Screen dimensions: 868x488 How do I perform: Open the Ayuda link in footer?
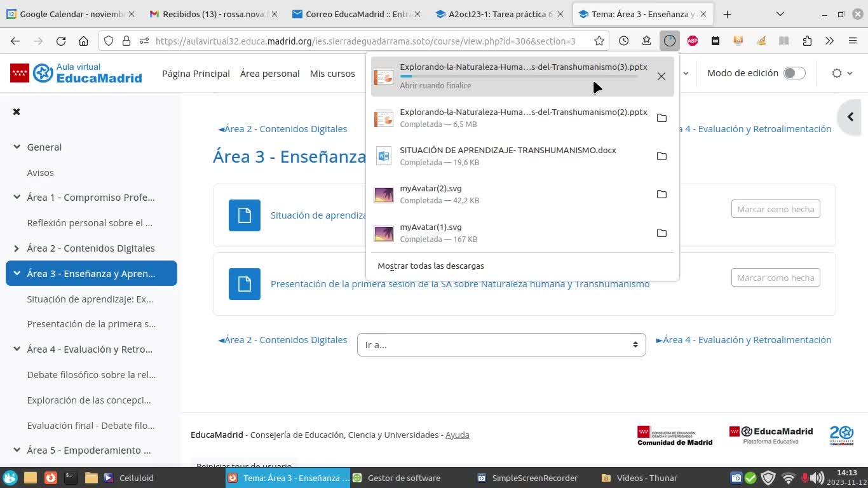(457, 435)
